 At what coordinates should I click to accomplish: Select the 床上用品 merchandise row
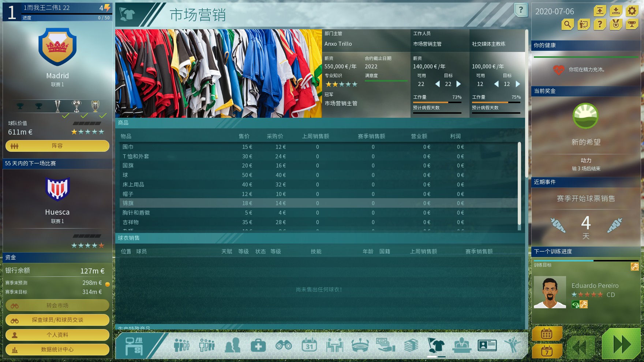(x=318, y=185)
